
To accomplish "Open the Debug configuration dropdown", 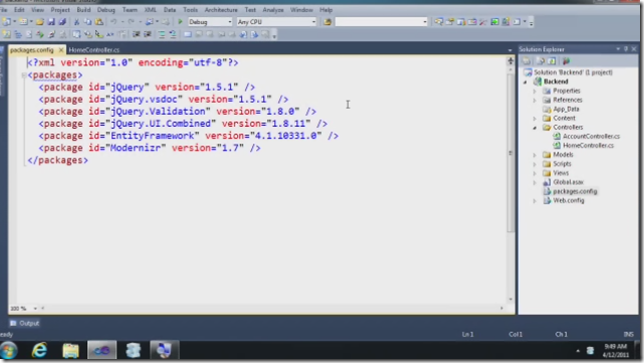I will pyautogui.click(x=230, y=22).
